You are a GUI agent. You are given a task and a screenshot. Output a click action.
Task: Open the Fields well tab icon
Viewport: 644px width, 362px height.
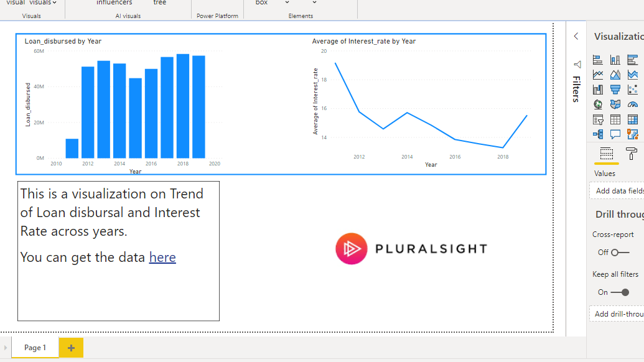606,154
